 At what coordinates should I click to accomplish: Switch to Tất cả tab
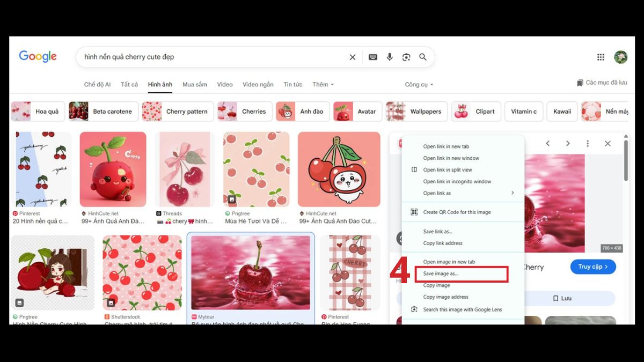pos(129,85)
